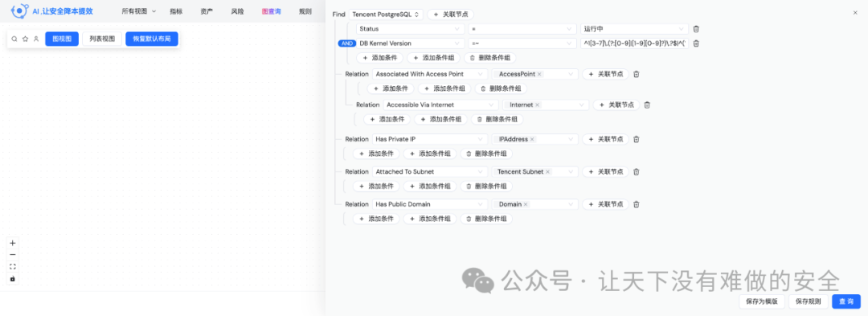Click the search icon in graph toolbar

[14, 39]
